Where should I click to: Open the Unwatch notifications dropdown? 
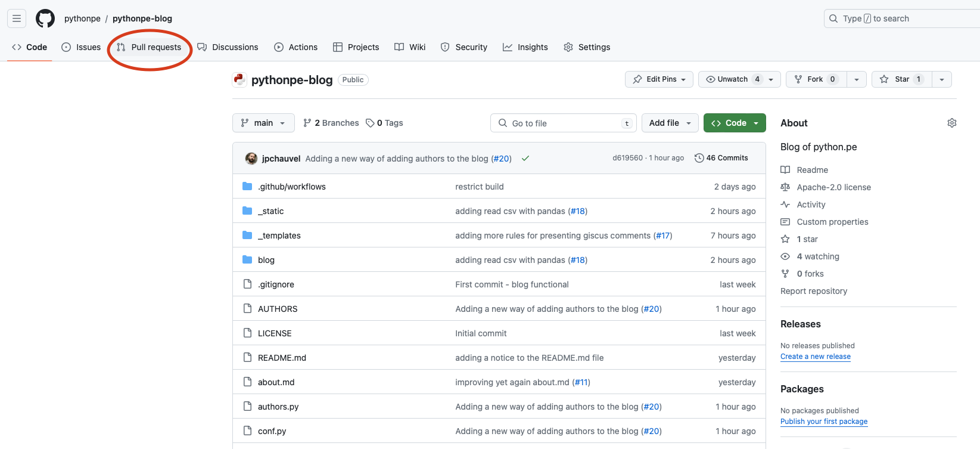click(739, 79)
